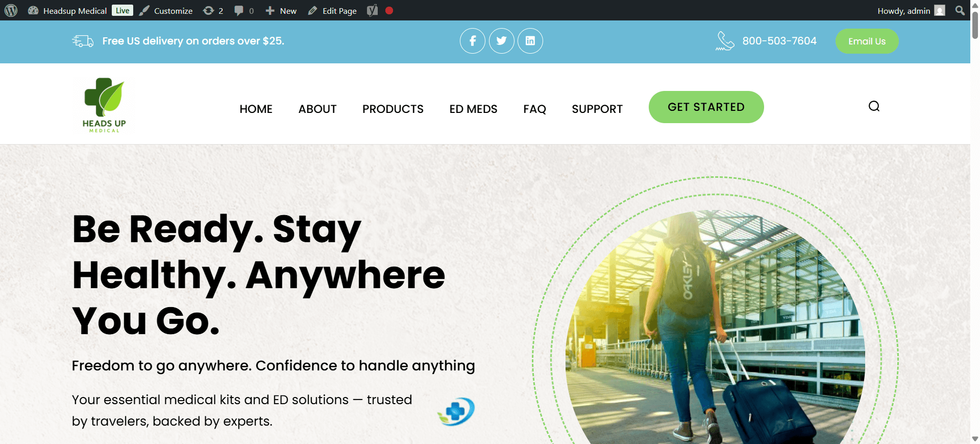Click the WordPress logo in admin bar
Viewport: 980px width, 444px height.
pos(11,11)
